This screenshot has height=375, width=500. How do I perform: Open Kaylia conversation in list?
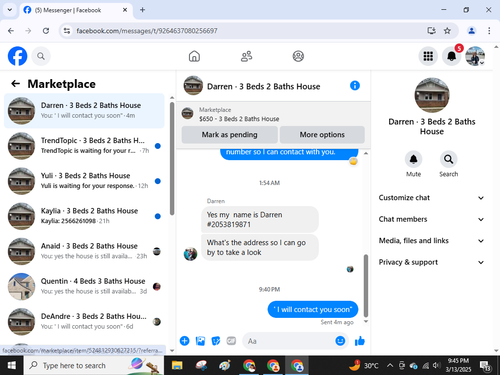point(84,216)
